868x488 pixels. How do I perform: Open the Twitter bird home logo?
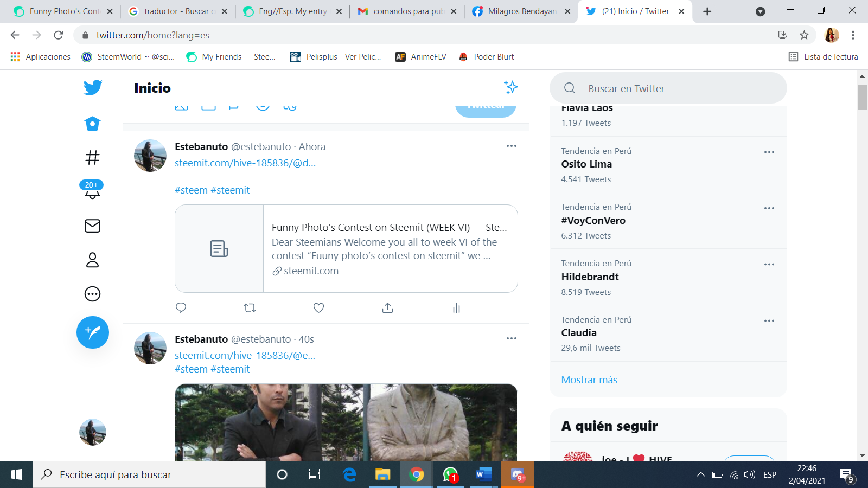(93, 87)
